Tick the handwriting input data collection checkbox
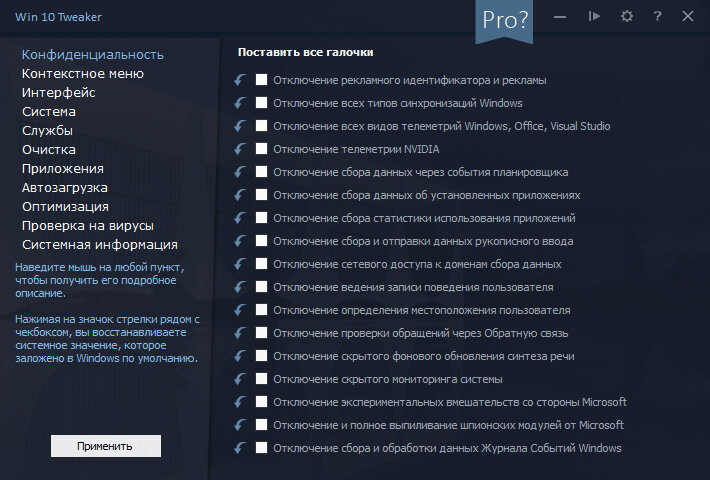 [x=261, y=241]
